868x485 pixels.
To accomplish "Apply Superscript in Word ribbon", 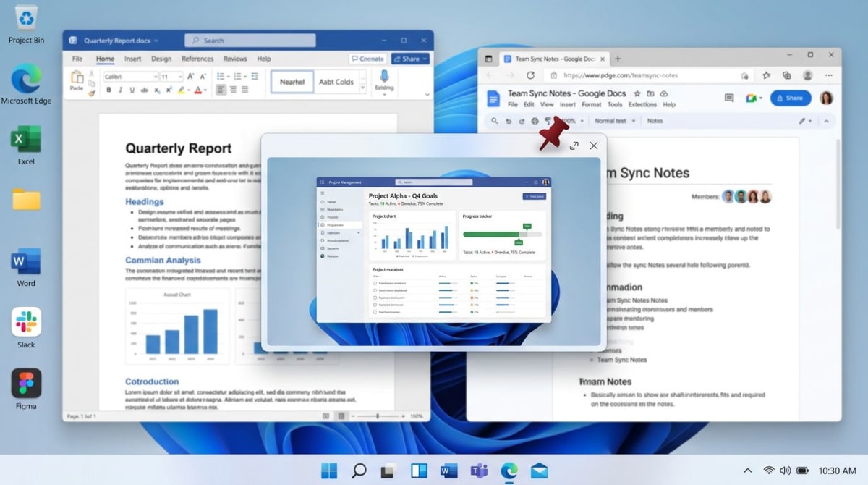I will click(x=169, y=90).
